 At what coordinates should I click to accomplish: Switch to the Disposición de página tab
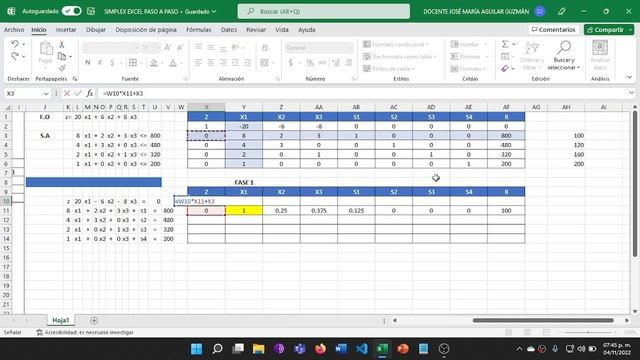(x=146, y=30)
